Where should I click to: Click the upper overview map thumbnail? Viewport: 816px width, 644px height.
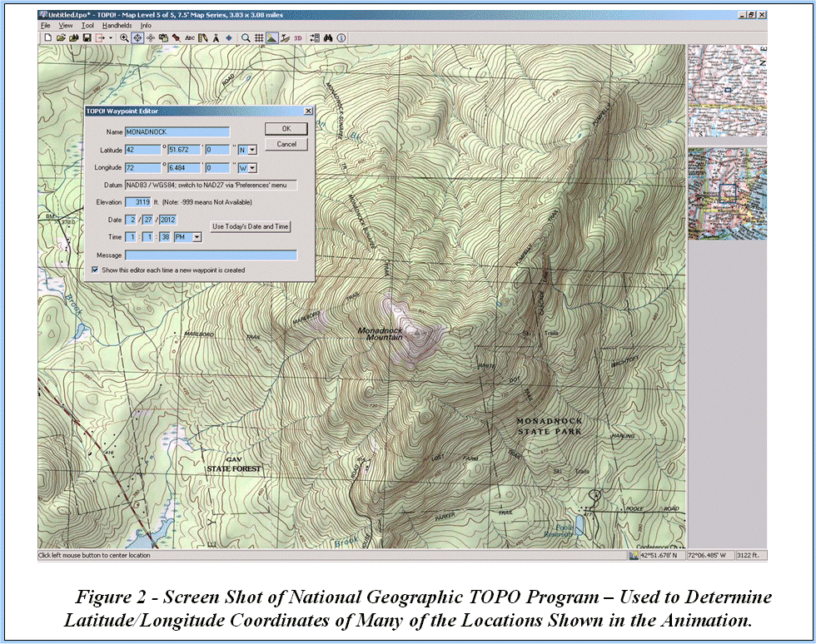click(x=727, y=91)
